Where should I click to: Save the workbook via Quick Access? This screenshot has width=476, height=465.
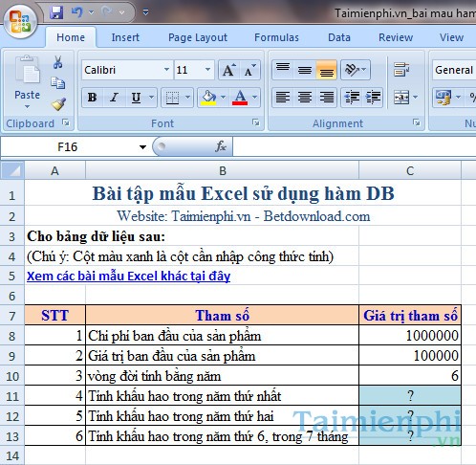click(x=56, y=12)
